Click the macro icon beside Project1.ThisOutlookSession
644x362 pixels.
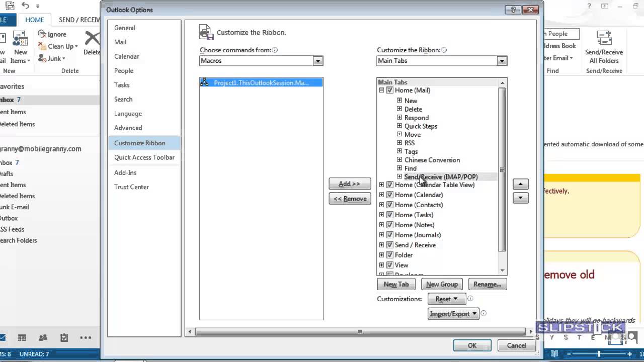204,82
